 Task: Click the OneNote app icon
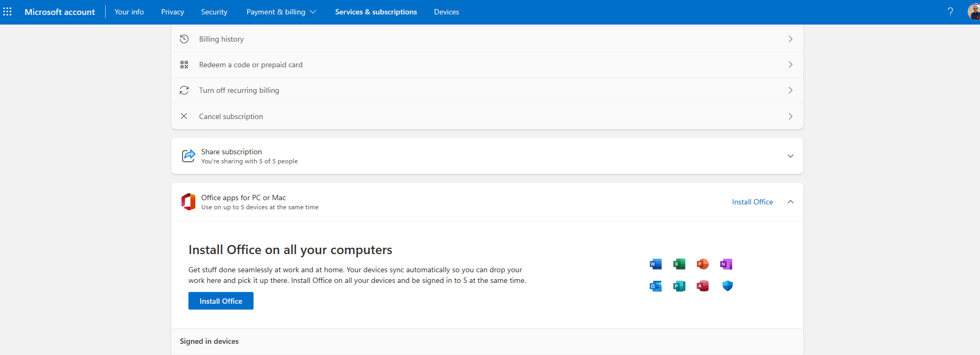[726, 264]
